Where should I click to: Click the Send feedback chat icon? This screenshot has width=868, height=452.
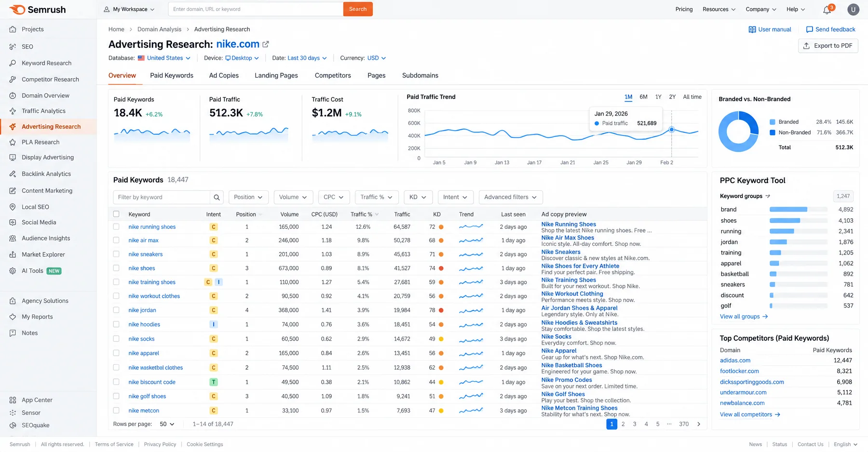(810, 29)
